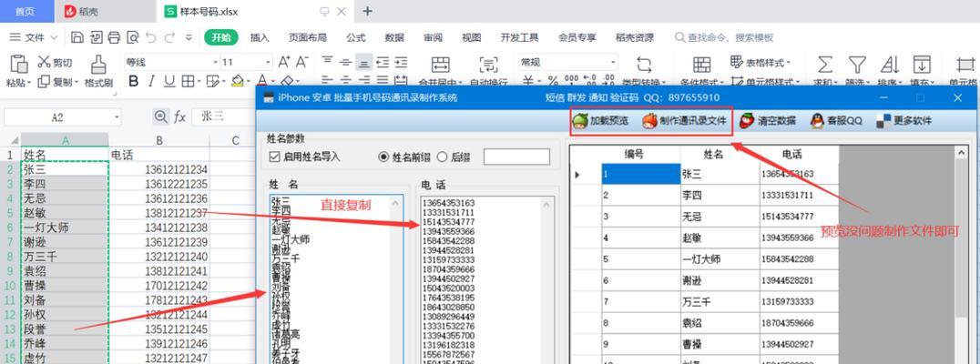Click the new tab plus button
980x364 pixels.
click(368, 11)
